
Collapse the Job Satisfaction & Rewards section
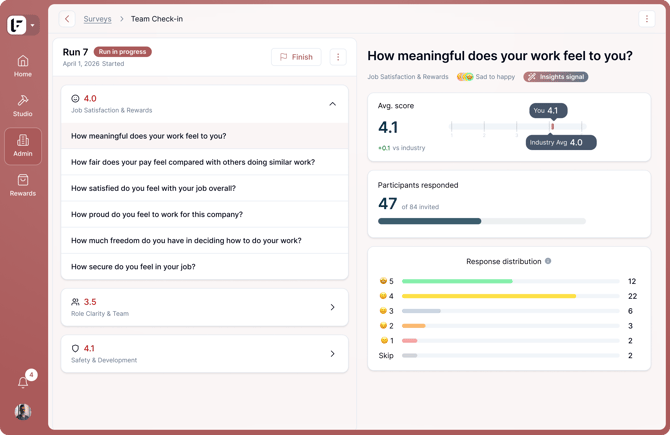point(332,104)
